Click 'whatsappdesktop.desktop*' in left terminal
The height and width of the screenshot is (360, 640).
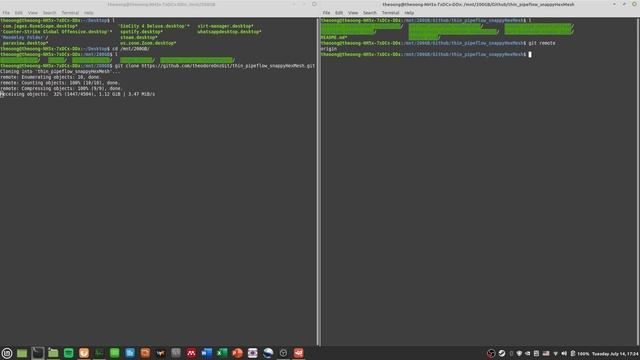(229, 31)
